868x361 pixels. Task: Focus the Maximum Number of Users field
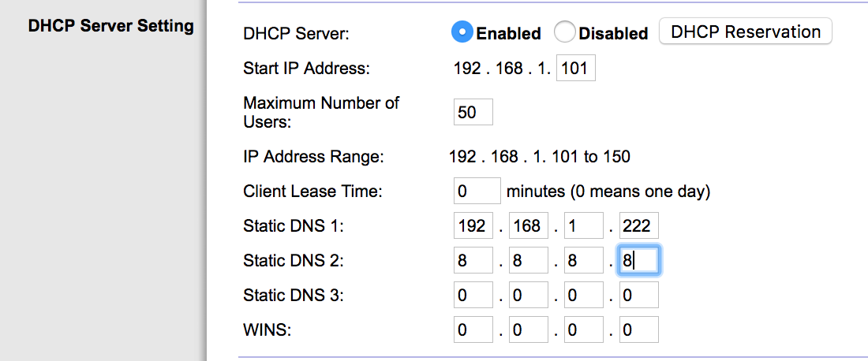(473, 112)
